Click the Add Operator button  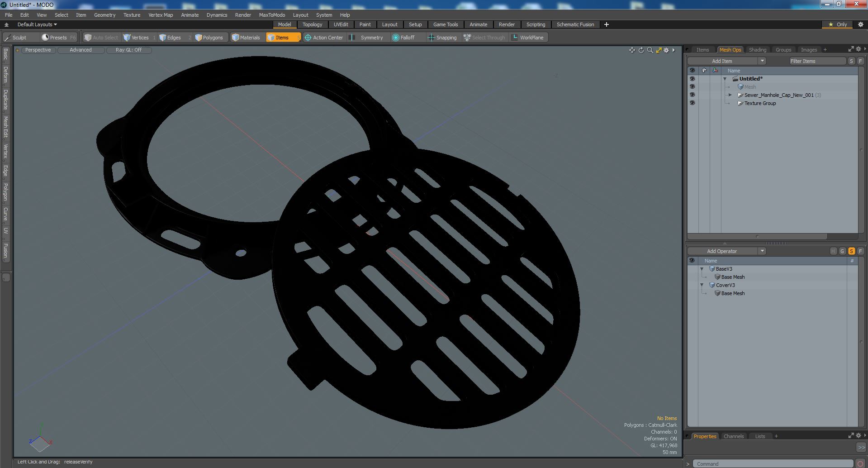click(x=722, y=251)
